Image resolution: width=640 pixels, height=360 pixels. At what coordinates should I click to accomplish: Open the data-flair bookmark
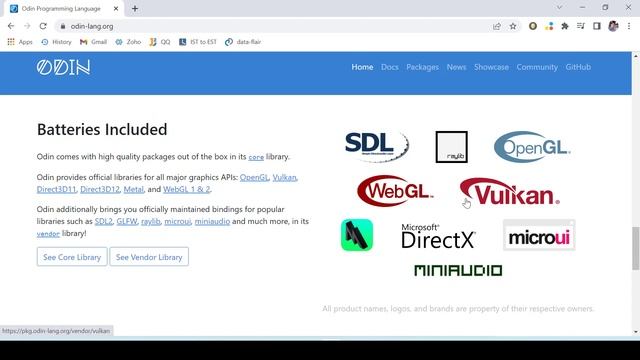[243, 42]
